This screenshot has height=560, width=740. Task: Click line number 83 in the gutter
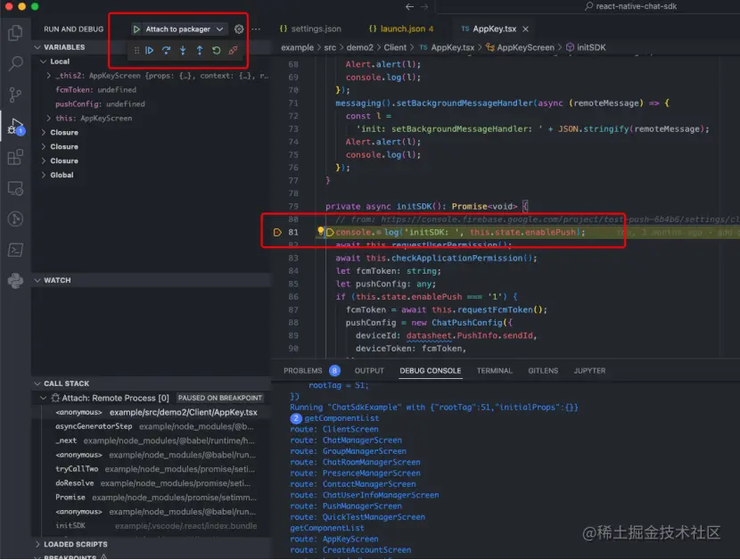tap(293, 259)
